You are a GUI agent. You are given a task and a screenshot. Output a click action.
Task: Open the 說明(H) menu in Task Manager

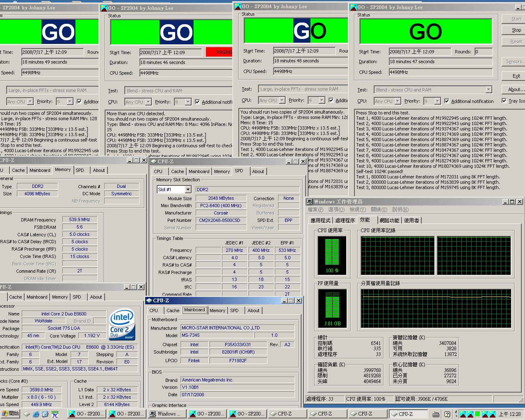400,210
